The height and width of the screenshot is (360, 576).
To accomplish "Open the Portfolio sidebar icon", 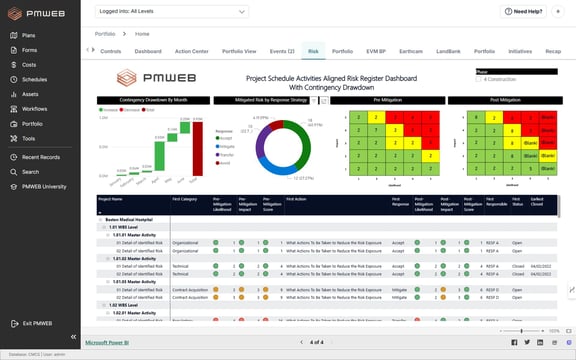I will [14, 124].
